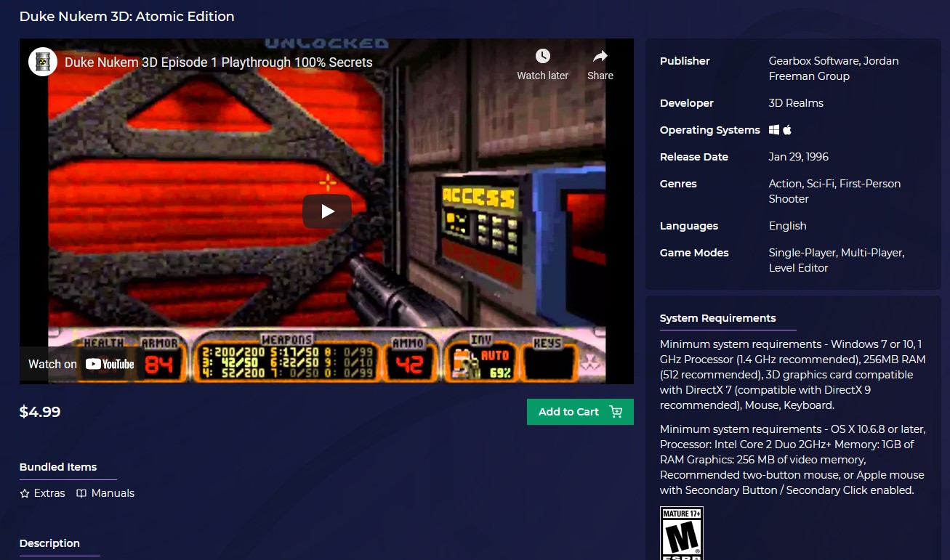
Task: Click publisher Gearbox Software, Jordan Freeman Group
Action: pos(834,68)
